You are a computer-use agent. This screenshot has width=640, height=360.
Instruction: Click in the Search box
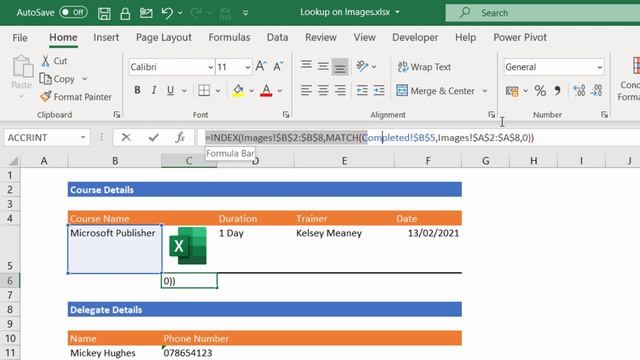pos(542,13)
